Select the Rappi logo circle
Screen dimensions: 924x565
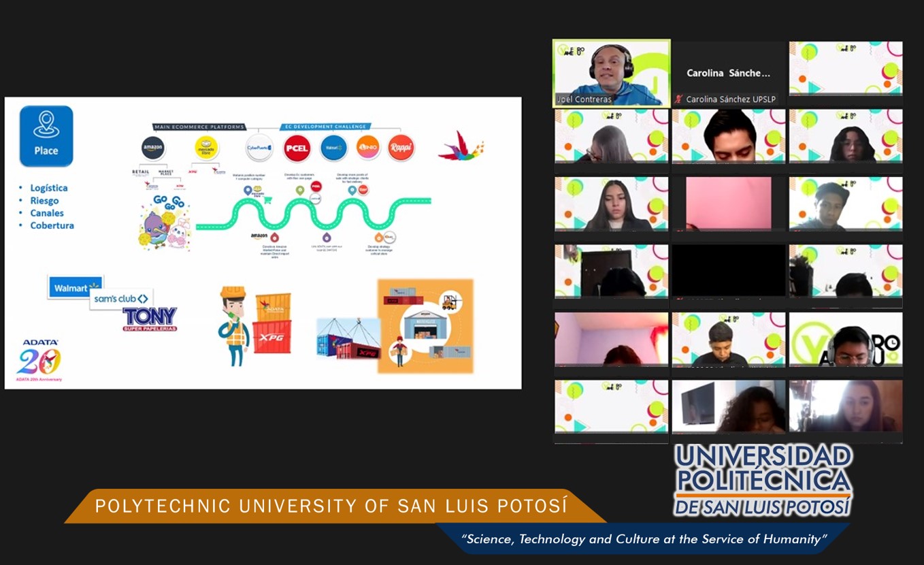click(401, 148)
